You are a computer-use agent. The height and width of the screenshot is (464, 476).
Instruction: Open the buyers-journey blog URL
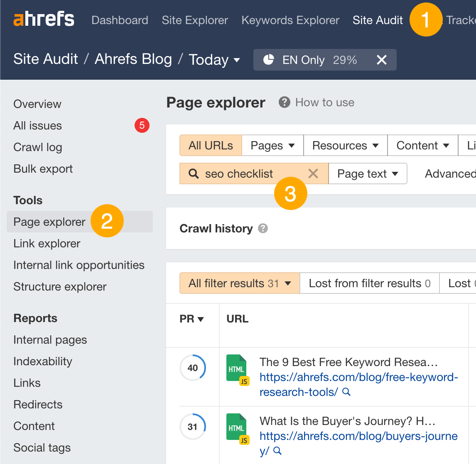[x=358, y=443]
